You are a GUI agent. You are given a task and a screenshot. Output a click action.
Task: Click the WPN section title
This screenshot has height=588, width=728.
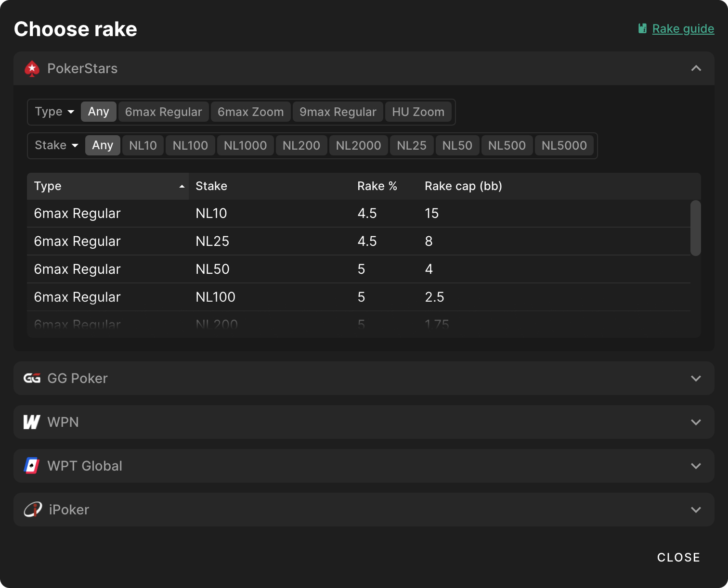(63, 422)
